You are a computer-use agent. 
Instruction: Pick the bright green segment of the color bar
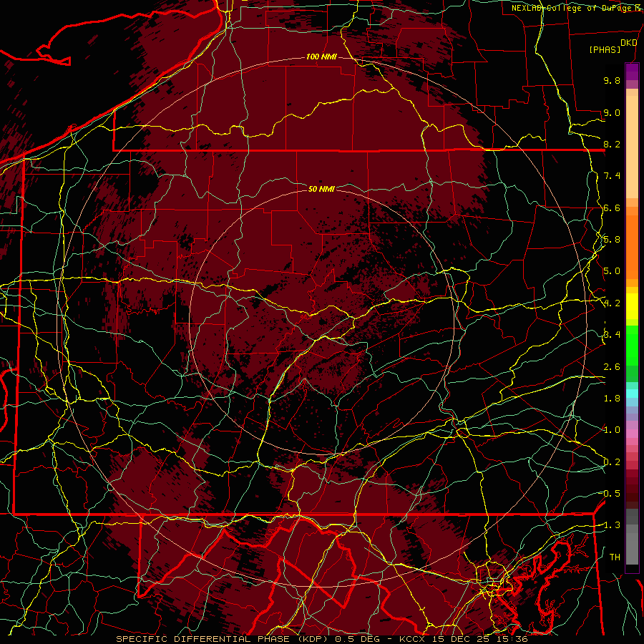[x=632, y=344]
